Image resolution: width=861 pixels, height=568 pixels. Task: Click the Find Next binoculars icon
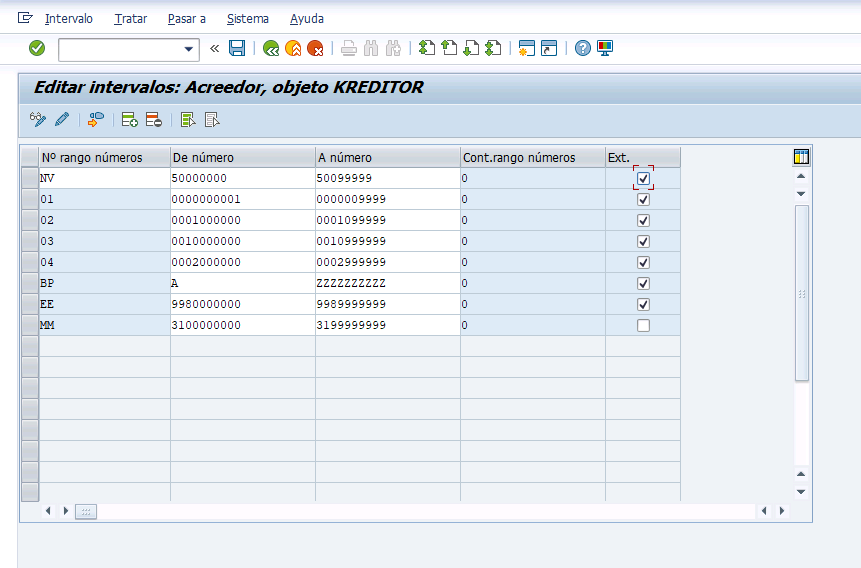393,48
